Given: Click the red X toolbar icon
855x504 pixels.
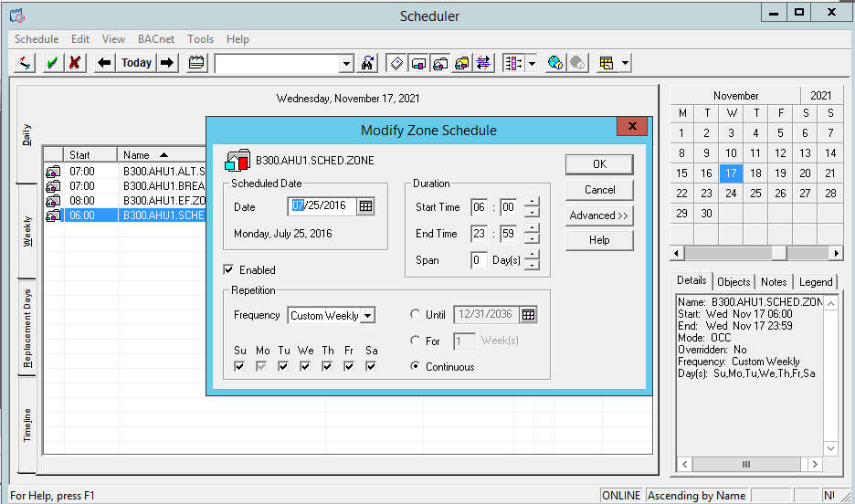Looking at the screenshot, I should pyautogui.click(x=75, y=63).
